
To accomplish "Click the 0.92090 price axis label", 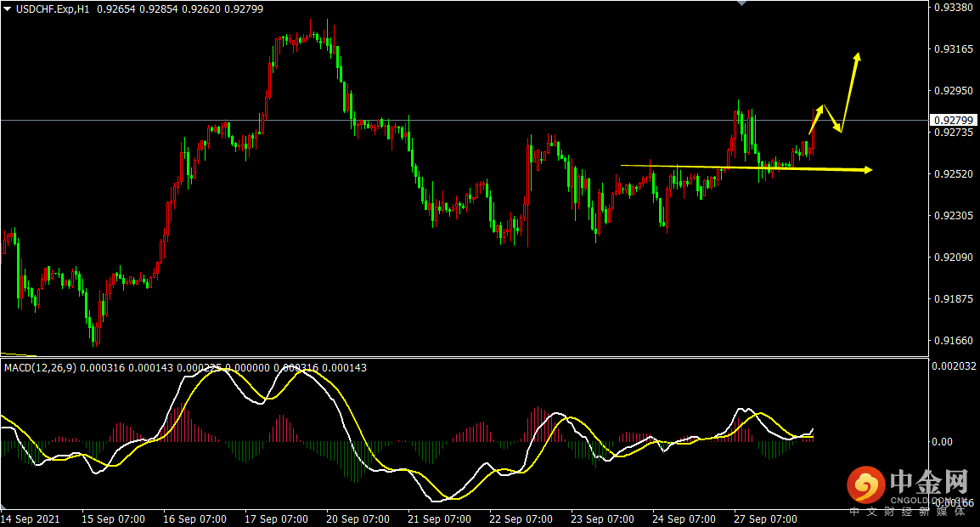I will [953, 258].
